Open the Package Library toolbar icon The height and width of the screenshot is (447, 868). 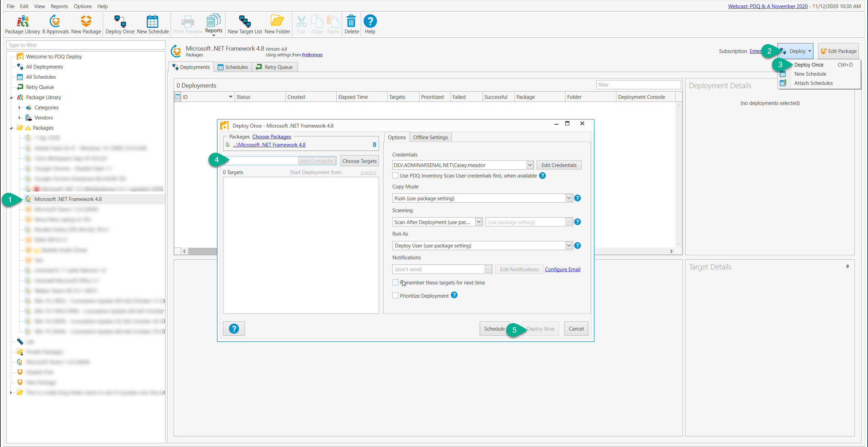pyautogui.click(x=22, y=24)
